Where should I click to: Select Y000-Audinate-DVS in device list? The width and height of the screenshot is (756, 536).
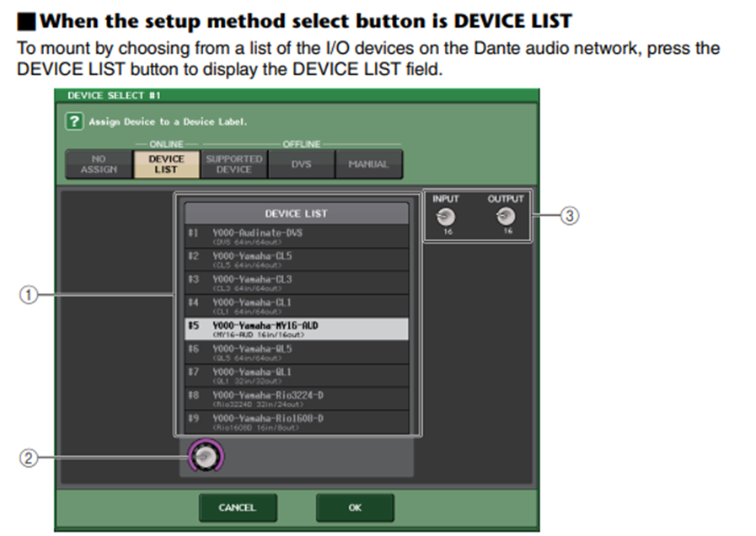(296, 236)
